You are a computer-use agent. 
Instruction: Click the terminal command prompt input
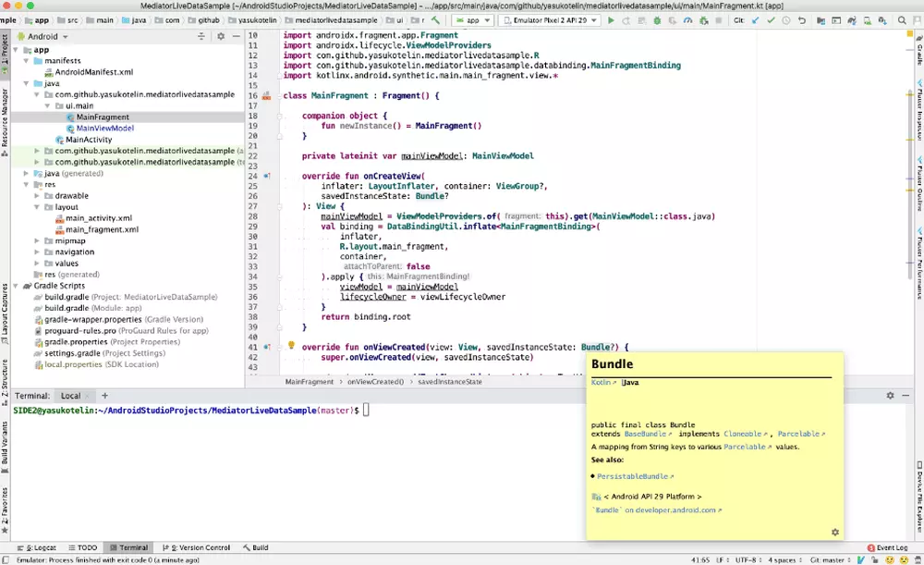366,410
